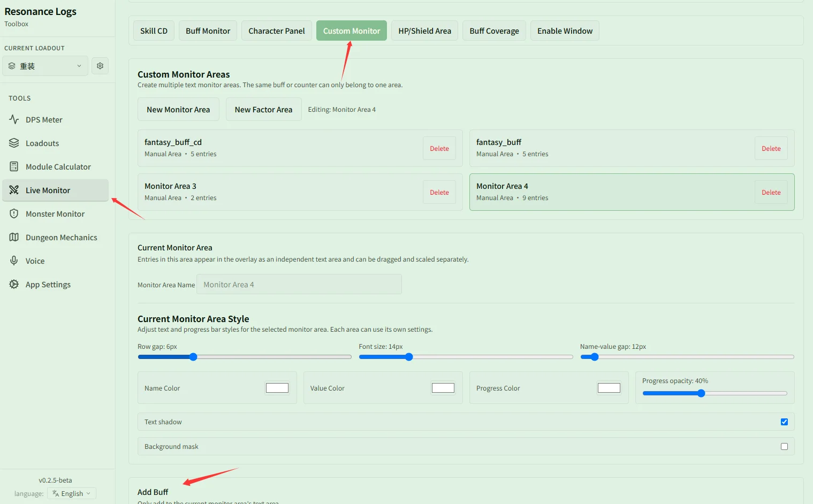Open the Progress Color swatch

(609, 388)
